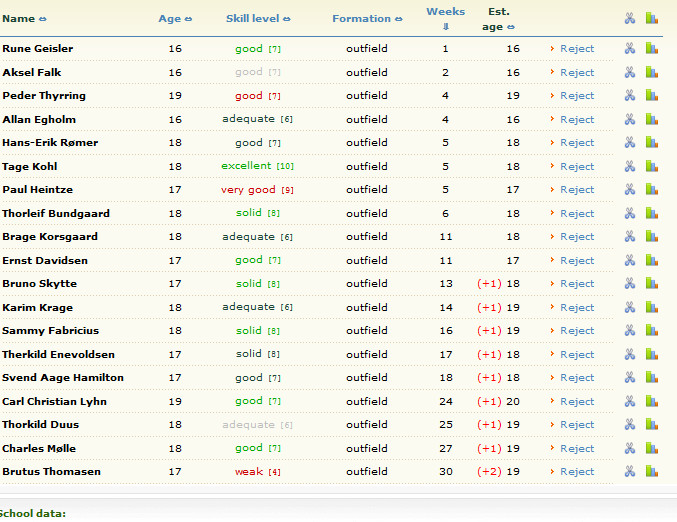This screenshot has width=677, height=522.
Task: Open the bar chart icon for Peder Thyrring
Action: pyautogui.click(x=652, y=95)
